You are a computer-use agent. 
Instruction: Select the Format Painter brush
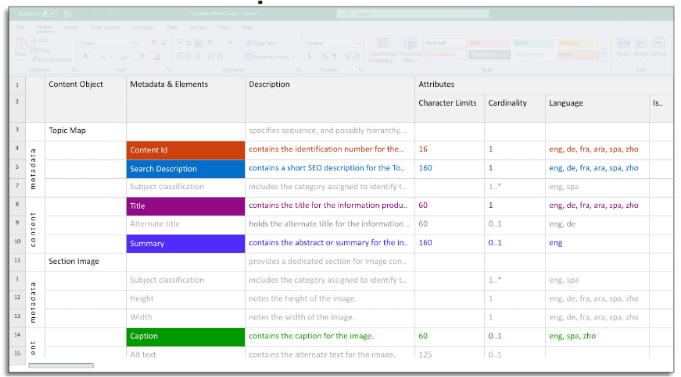[34, 60]
